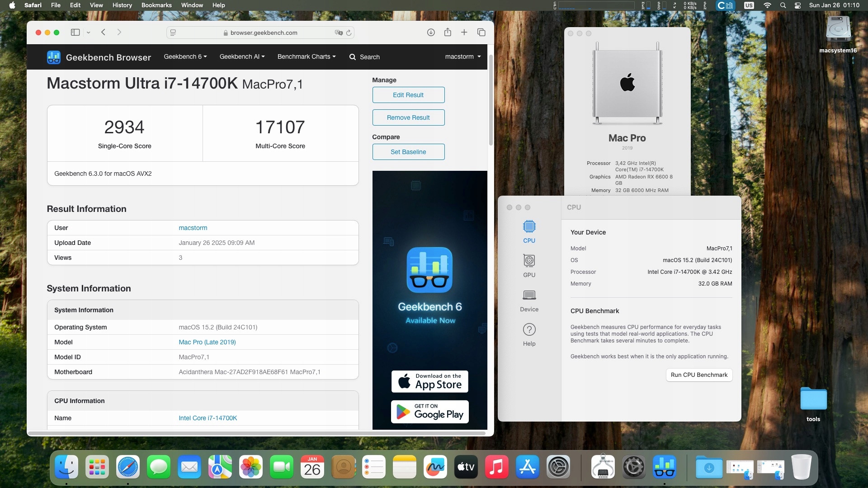This screenshot has height=488, width=868.
Task: Open a new Safari tab with plus
Action: click(464, 32)
